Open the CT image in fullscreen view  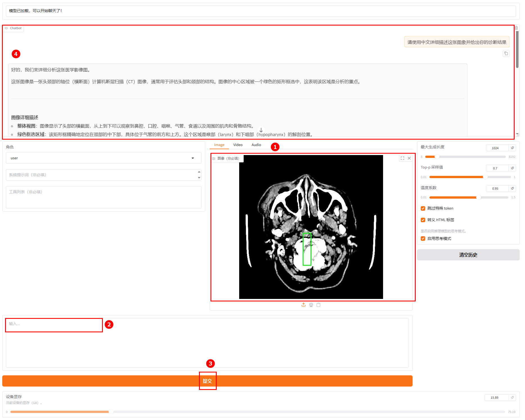(x=402, y=158)
